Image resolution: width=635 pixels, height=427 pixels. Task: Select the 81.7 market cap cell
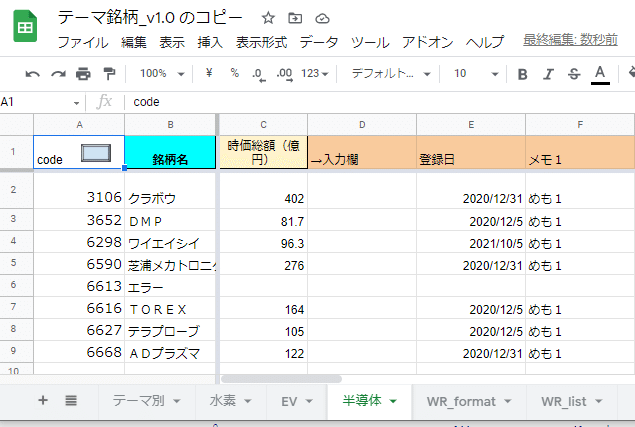tap(263, 220)
